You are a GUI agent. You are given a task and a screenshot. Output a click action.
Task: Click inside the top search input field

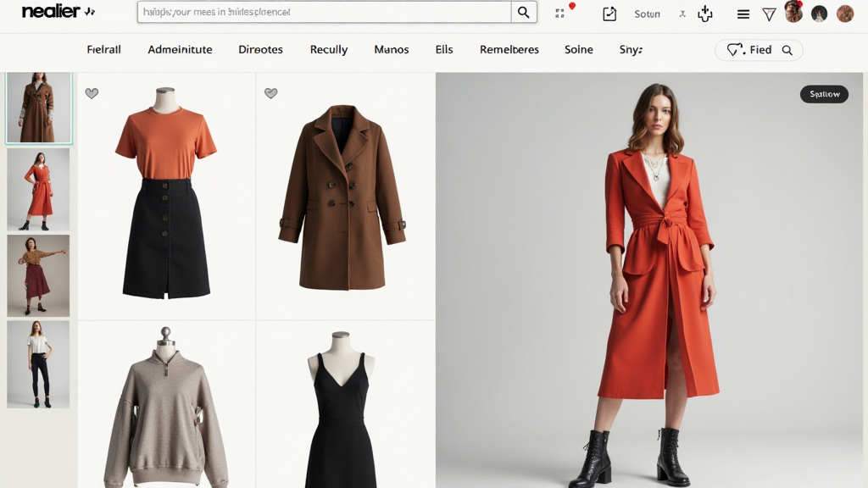[x=324, y=13]
